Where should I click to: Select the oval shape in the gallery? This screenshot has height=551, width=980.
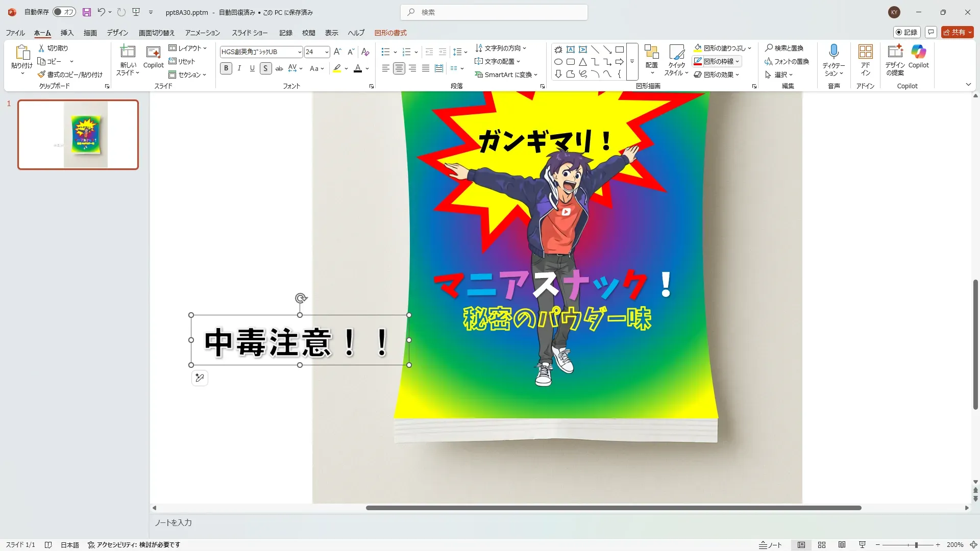point(558,62)
